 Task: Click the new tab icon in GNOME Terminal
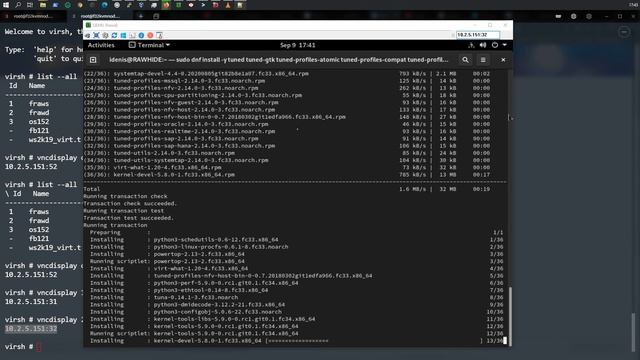tap(93, 60)
